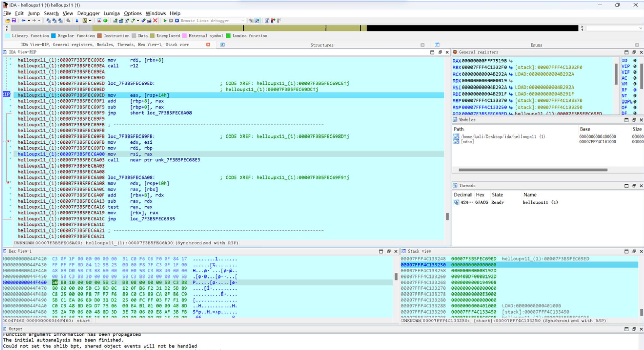Maximize the Modules panel
Screen dimensions: 644x350
(626, 120)
